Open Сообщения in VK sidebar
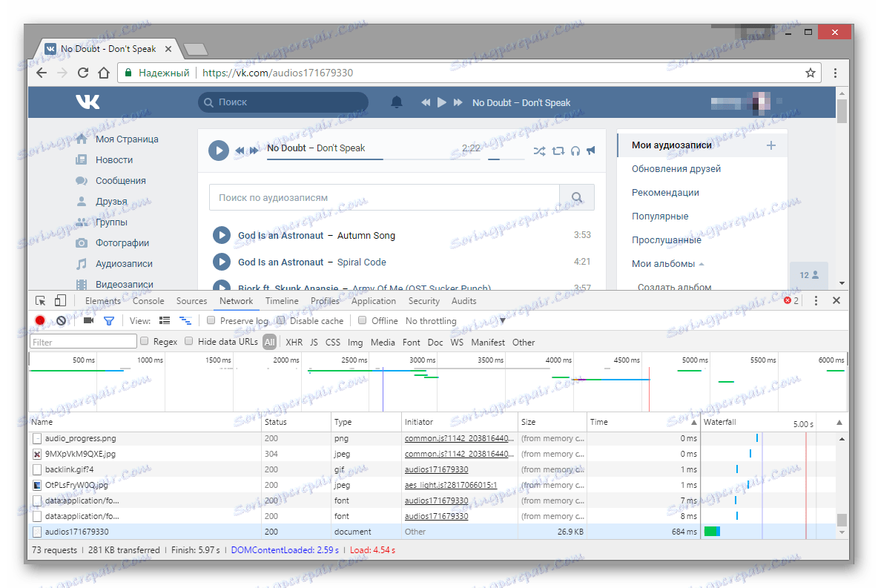Viewport: 878px width, 588px height. pyautogui.click(x=120, y=180)
